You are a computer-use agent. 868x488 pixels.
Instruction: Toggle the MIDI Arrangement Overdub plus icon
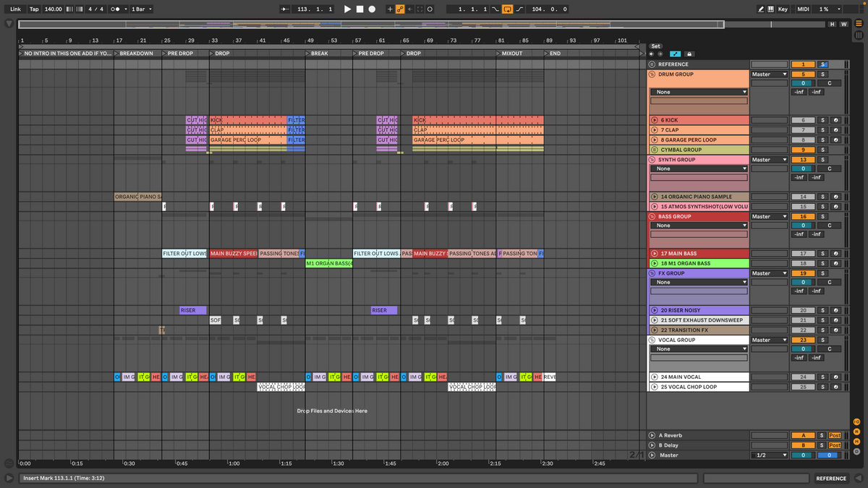(x=390, y=9)
